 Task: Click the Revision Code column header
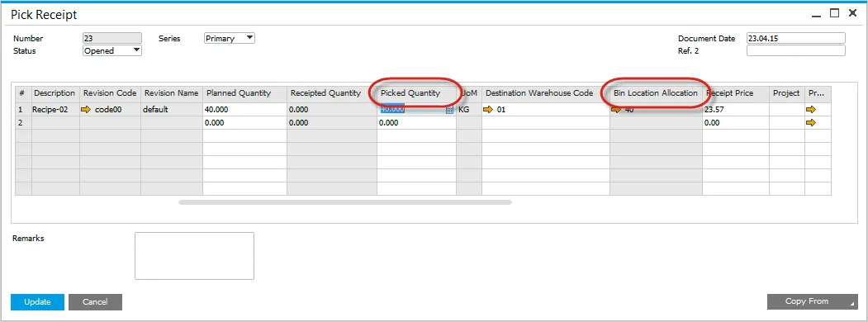coord(110,93)
